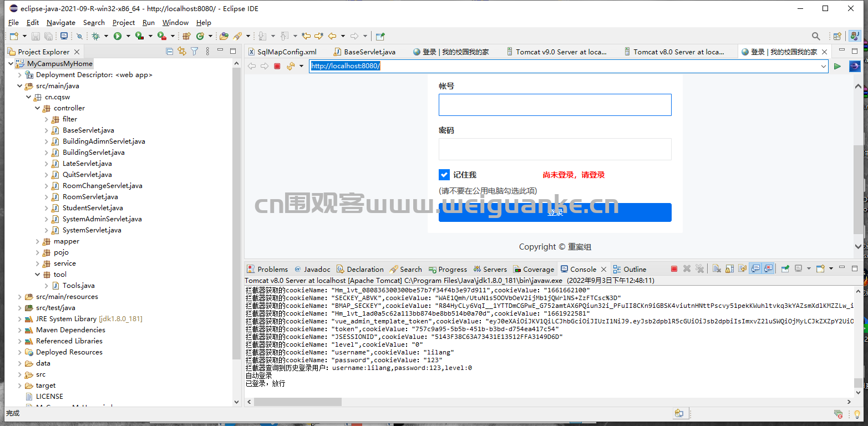This screenshot has height=426, width=868.
Task: Click the Open Console monitor icon in main toolbar
Action: (64, 36)
